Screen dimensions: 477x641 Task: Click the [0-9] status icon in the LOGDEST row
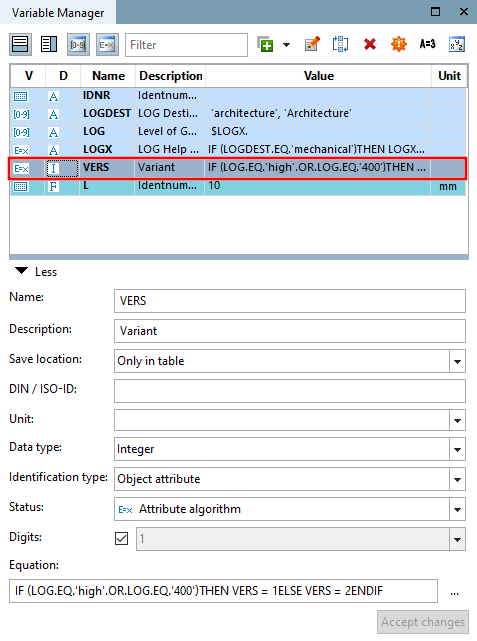(x=21, y=114)
